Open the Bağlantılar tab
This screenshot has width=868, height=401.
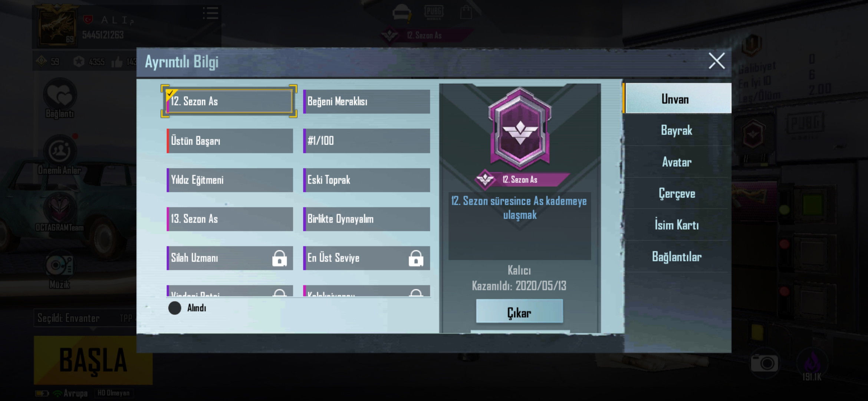(x=676, y=257)
